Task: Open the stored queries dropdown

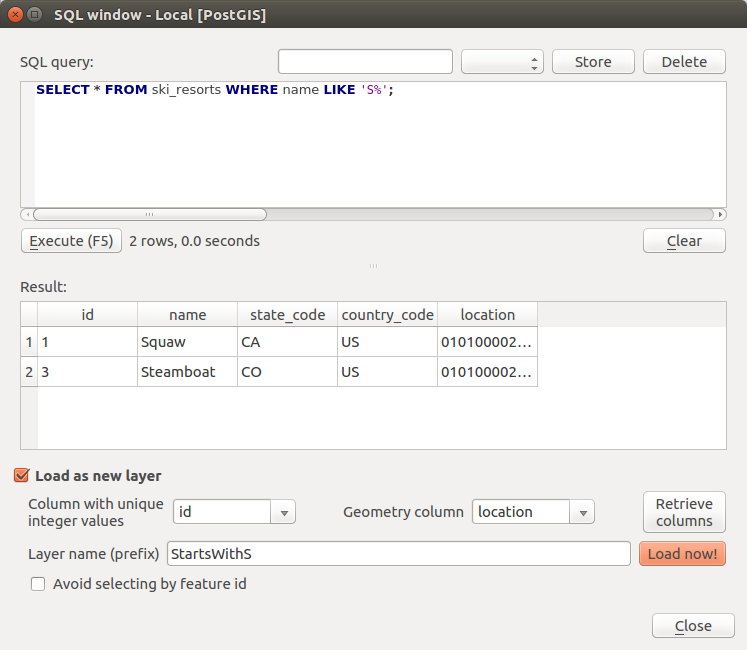Action: tap(502, 62)
